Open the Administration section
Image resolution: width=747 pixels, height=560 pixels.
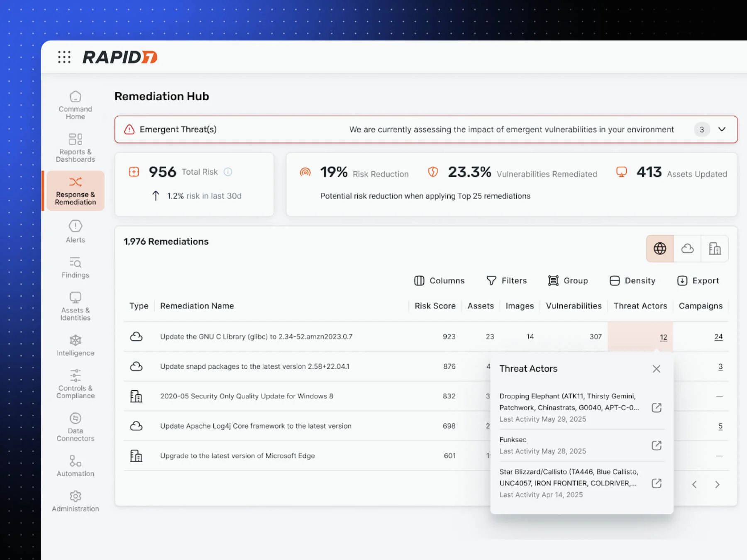coord(75,497)
